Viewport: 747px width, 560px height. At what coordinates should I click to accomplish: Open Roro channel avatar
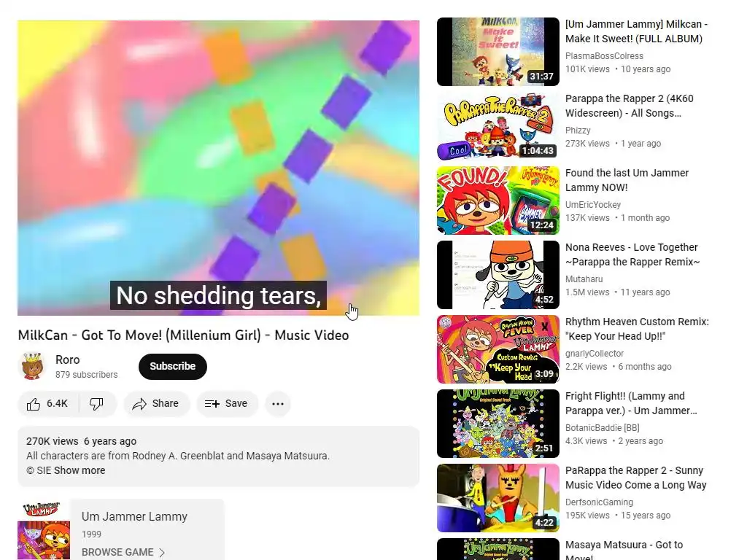32,366
